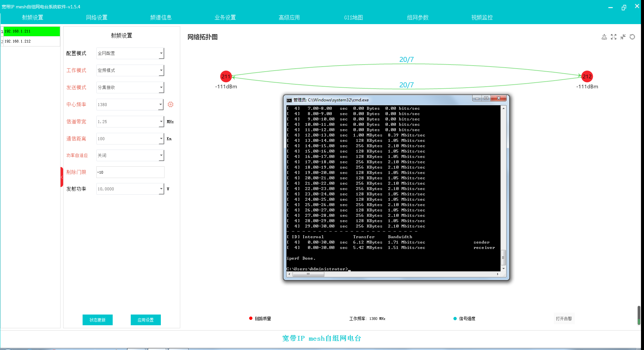Click the red gear icon beside 中心频率

(171, 104)
